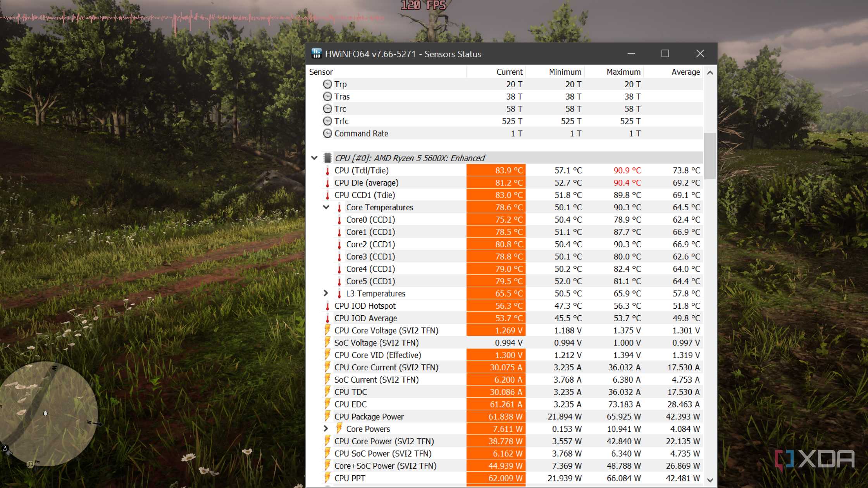Expand the Core Powers subtree
Image resolution: width=868 pixels, height=488 pixels.
pyautogui.click(x=326, y=429)
